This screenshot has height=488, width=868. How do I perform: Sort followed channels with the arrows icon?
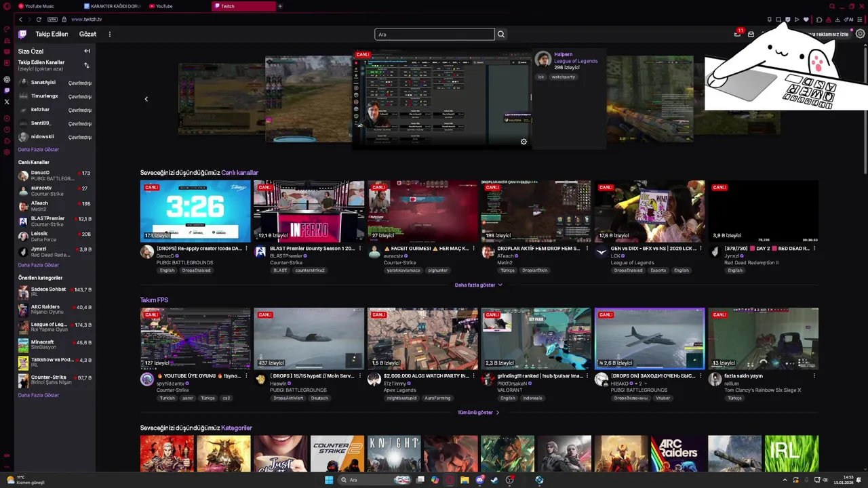(x=87, y=66)
